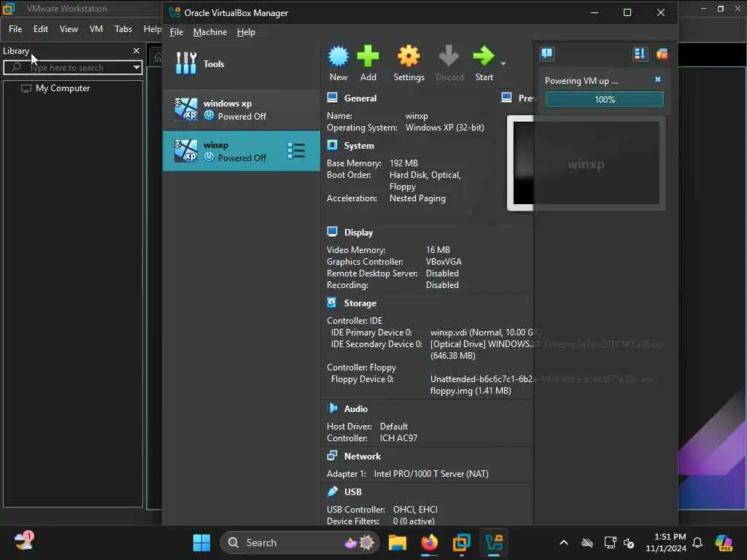This screenshot has height=560, width=747.
Task: Switch to VMware Workstation taskbar icon
Action: click(x=462, y=542)
